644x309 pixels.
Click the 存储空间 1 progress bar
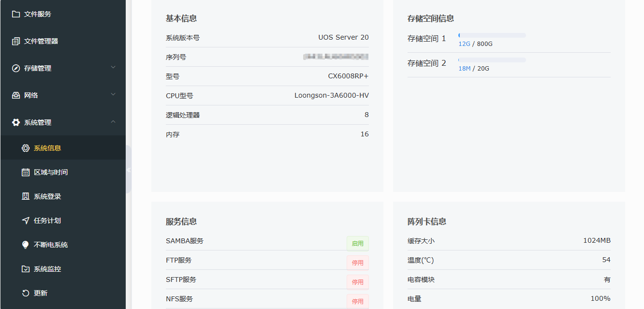(492, 35)
